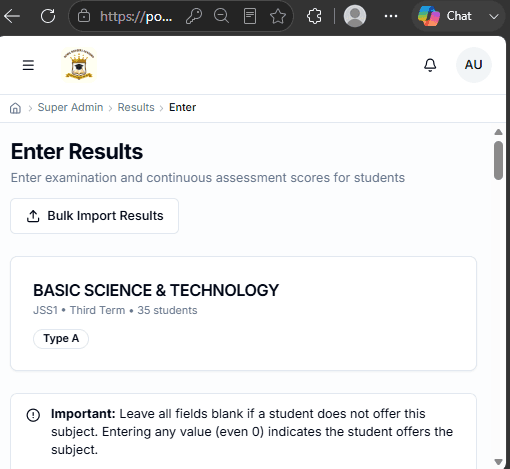Click the upload icon in Bulk Import
Viewport: 510px width, 469px height.
(33, 216)
